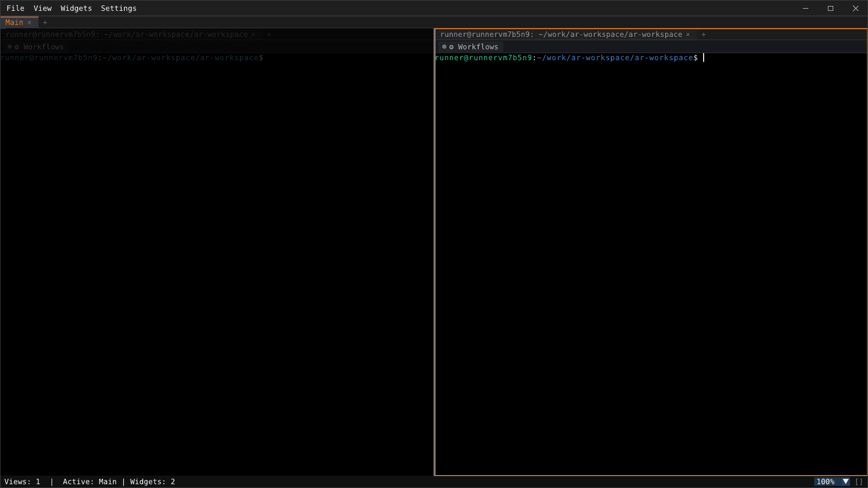868x488 pixels.
Task: Open the 100% zoom dropdown
Action: [x=833, y=481]
